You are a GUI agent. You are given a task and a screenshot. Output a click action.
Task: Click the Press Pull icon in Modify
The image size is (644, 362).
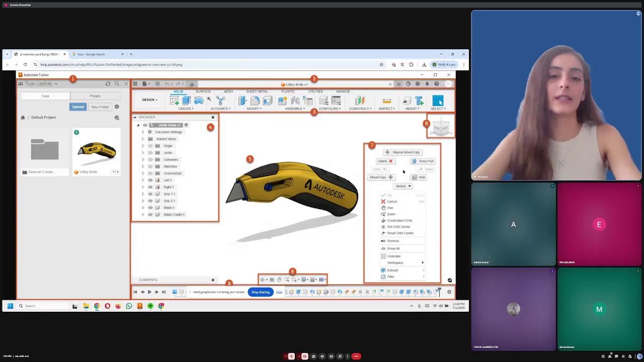[x=244, y=101]
